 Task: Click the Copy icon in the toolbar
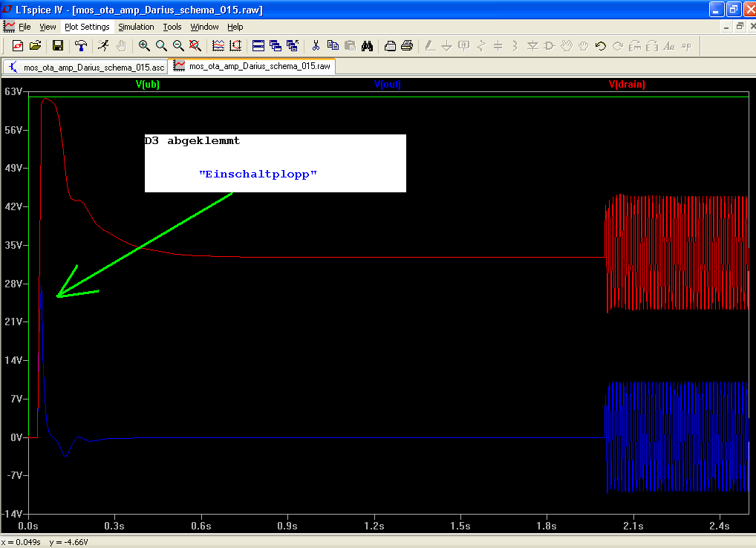pyautogui.click(x=333, y=46)
